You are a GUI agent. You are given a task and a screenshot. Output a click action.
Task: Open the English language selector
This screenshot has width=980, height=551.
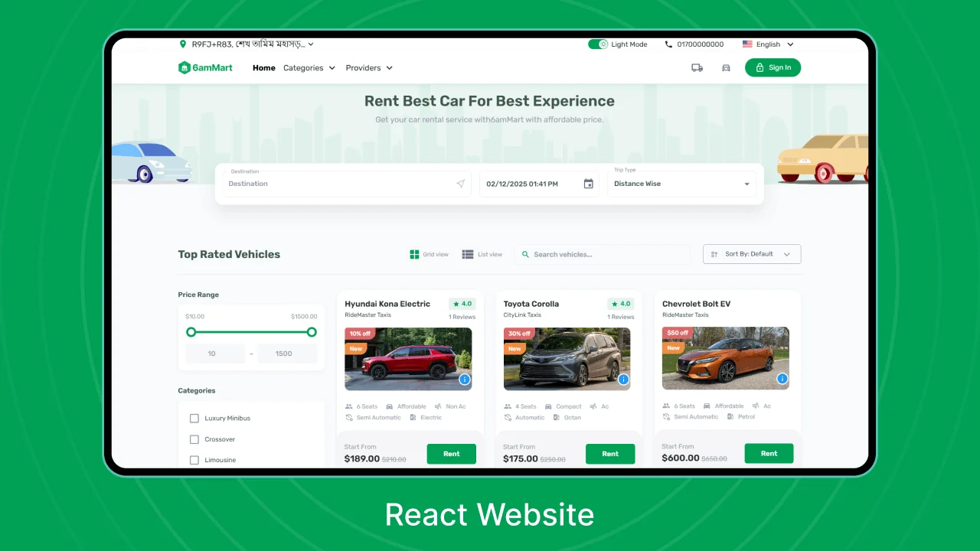tap(768, 44)
